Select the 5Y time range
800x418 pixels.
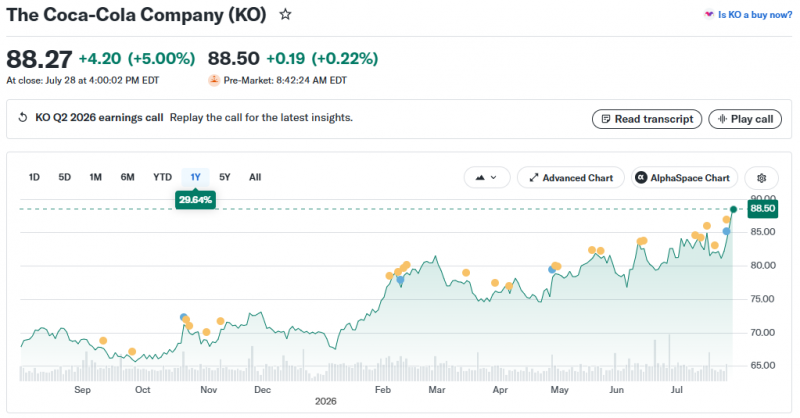pyautogui.click(x=224, y=177)
